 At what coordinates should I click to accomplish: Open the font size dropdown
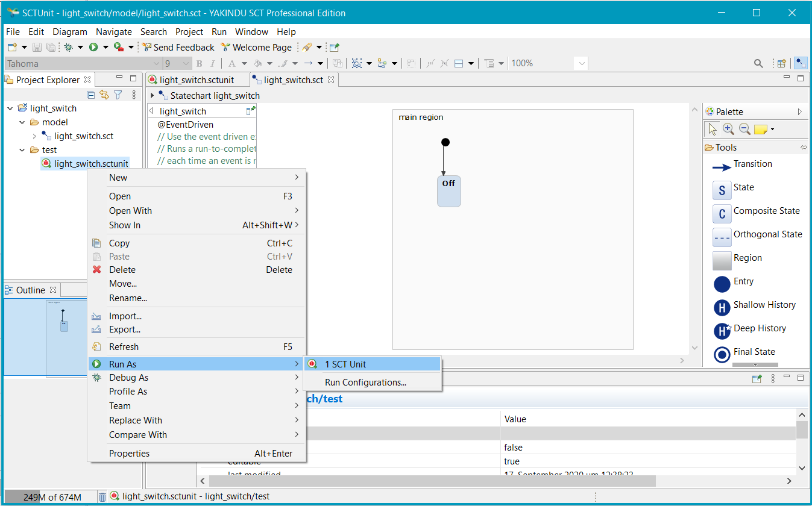point(185,63)
